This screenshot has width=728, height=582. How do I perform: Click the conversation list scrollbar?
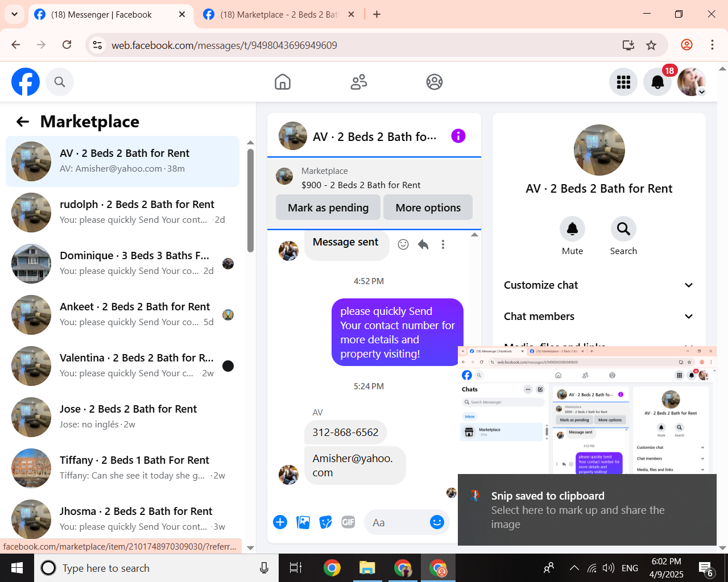(x=250, y=200)
